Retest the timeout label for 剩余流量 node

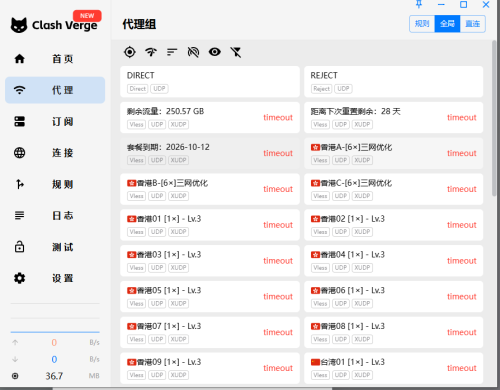click(x=278, y=117)
